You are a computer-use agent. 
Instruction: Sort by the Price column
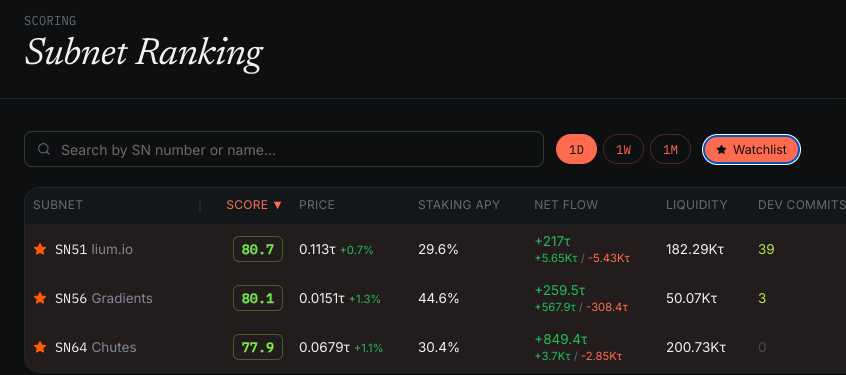pyautogui.click(x=317, y=205)
